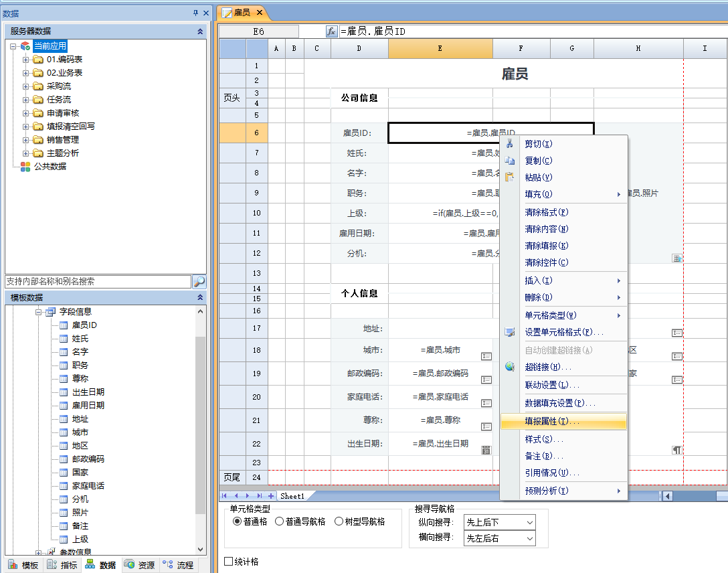Select the 雇用日期 field in the tree
The image size is (728, 573).
coord(88,406)
